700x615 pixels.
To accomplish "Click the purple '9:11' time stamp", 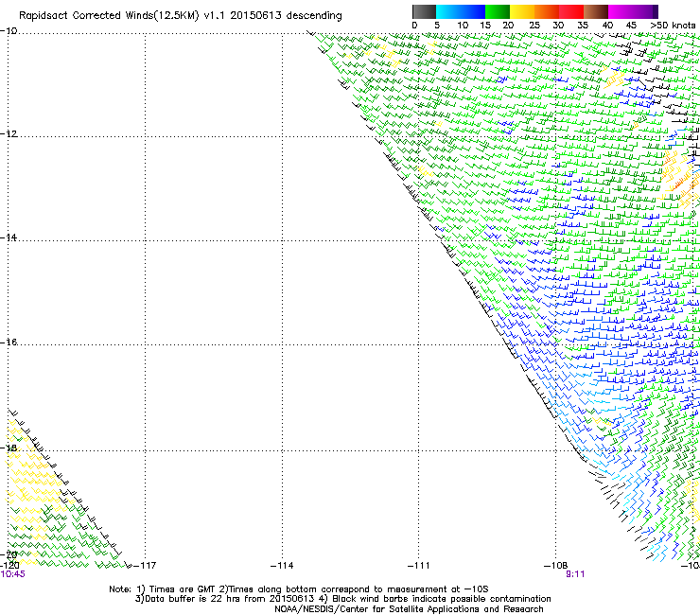I will pyautogui.click(x=575, y=574).
